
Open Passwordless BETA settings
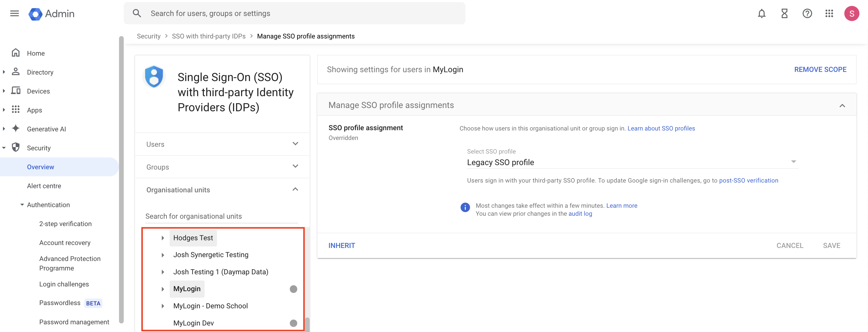pyautogui.click(x=70, y=303)
